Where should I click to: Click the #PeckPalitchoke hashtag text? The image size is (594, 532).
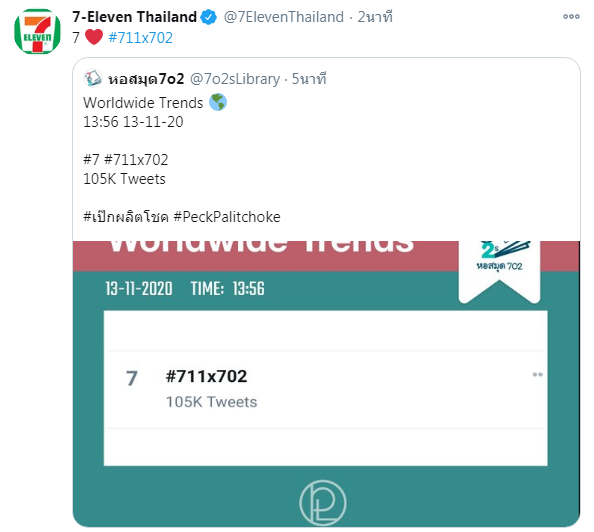tap(227, 217)
